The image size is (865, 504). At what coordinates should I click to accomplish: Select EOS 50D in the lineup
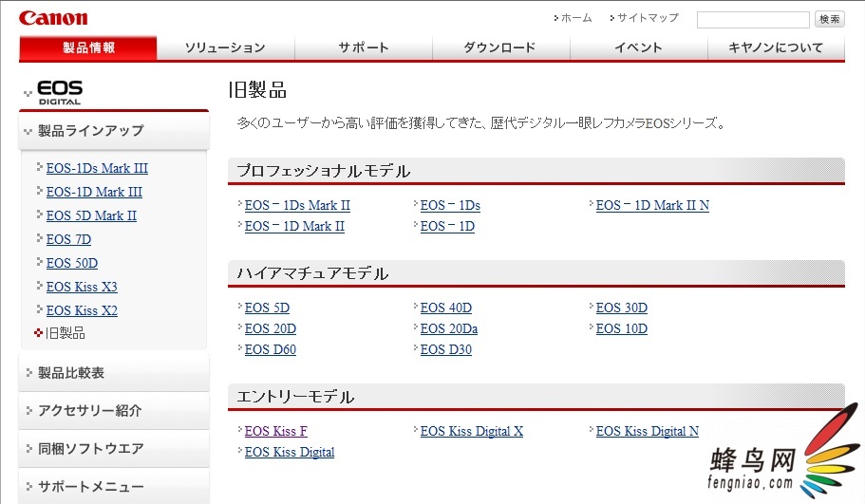tap(72, 263)
